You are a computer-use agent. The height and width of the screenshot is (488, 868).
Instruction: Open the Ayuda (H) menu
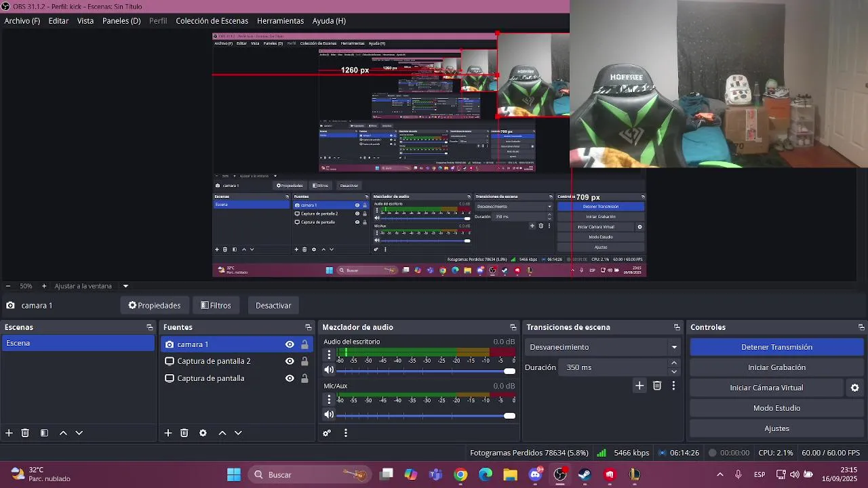point(329,21)
